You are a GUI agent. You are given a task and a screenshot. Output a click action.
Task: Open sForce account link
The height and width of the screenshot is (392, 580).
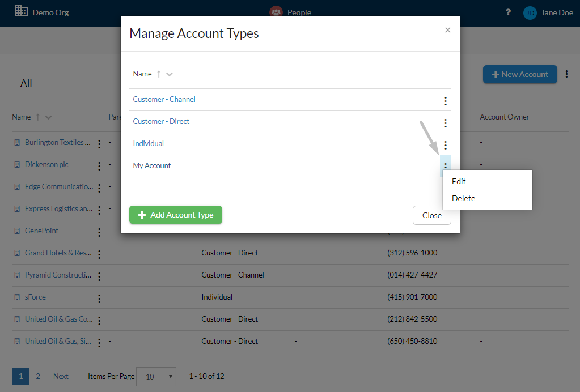pos(35,297)
